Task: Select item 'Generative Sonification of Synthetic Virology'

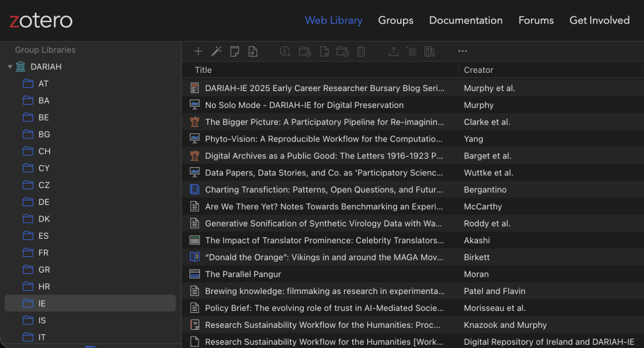Action: pos(324,223)
